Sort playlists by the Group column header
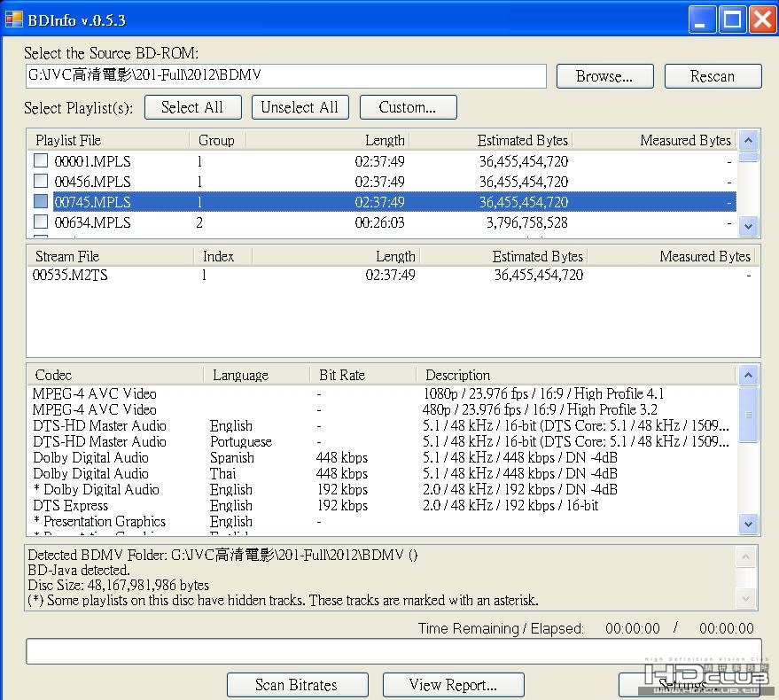Image resolution: width=779 pixels, height=700 pixels. [x=216, y=141]
